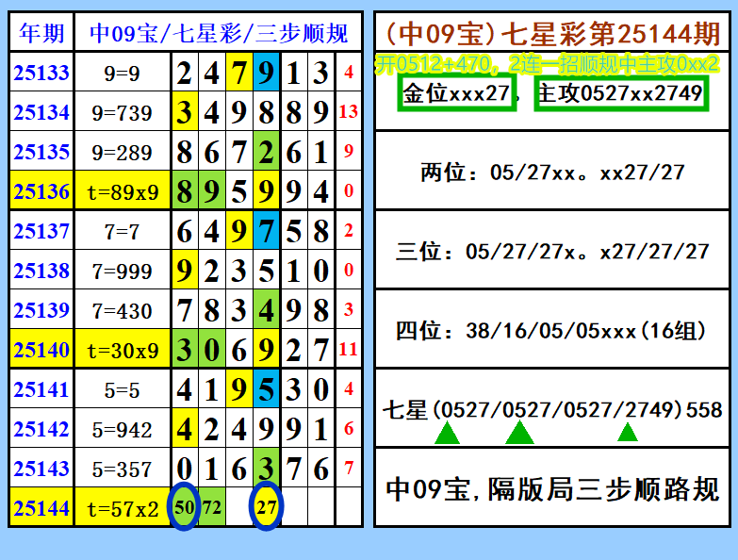Screen dimensions: 738x560
Task: Select the green-boxed 金位xxx27 label
Action: pos(456,92)
